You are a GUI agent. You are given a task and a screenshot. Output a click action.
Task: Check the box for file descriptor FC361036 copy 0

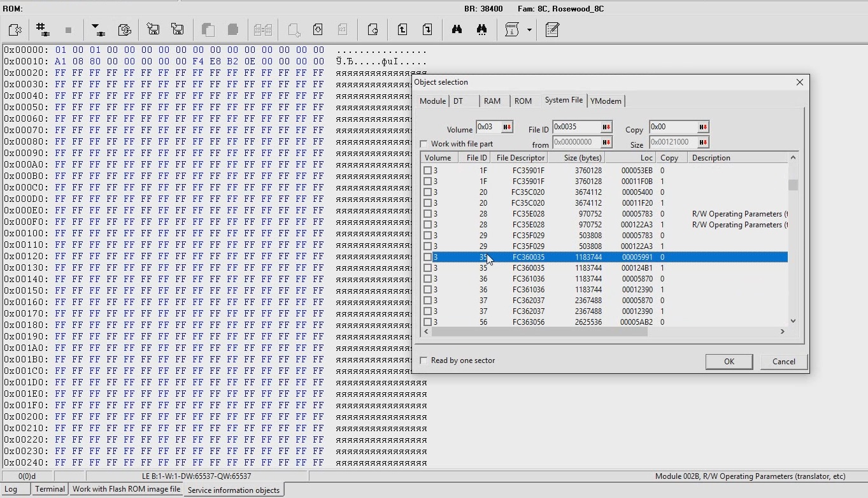(x=428, y=279)
